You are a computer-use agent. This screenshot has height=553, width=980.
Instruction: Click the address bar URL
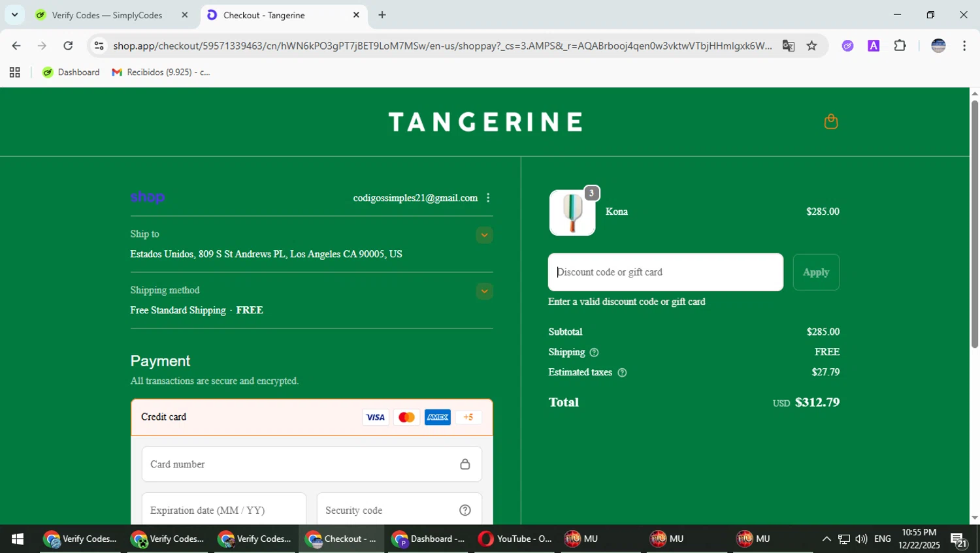point(442,46)
